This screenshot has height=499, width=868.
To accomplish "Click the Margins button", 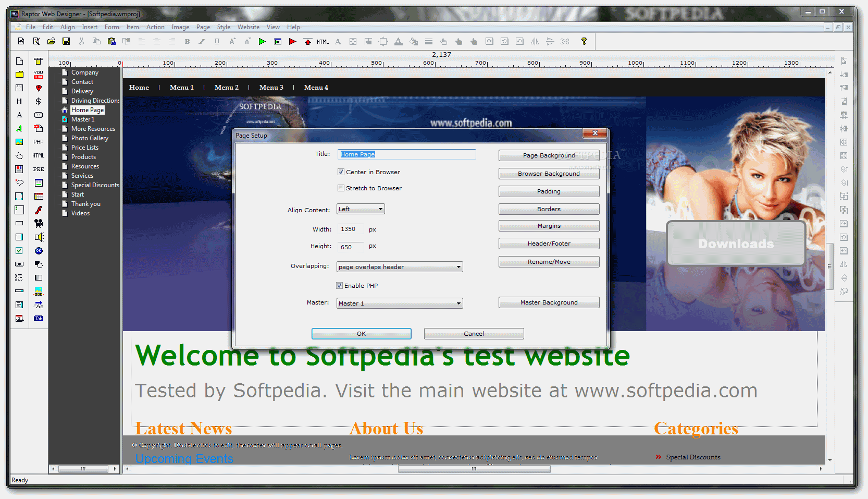I will pos(549,226).
